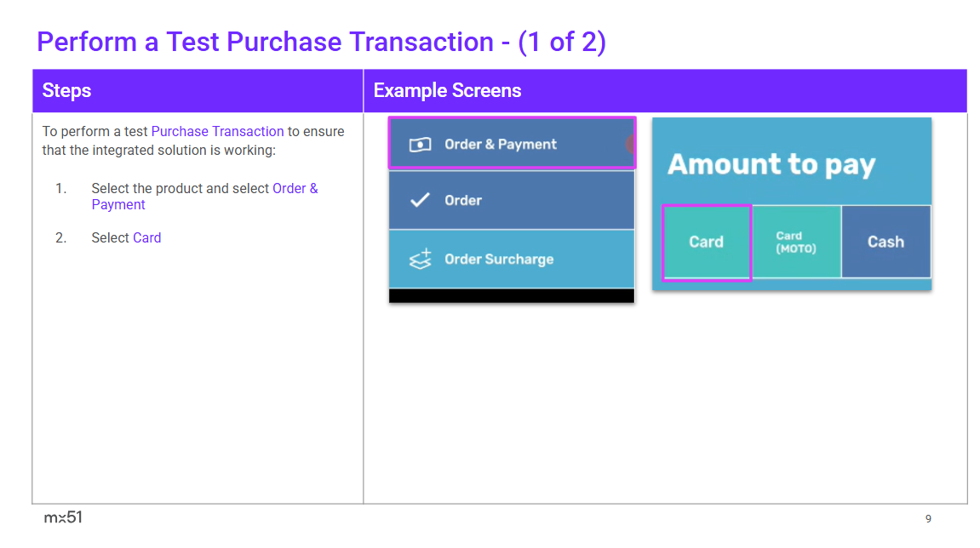Click the Order & Payment link in step 1
The image size is (980, 548).
(295, 189)
